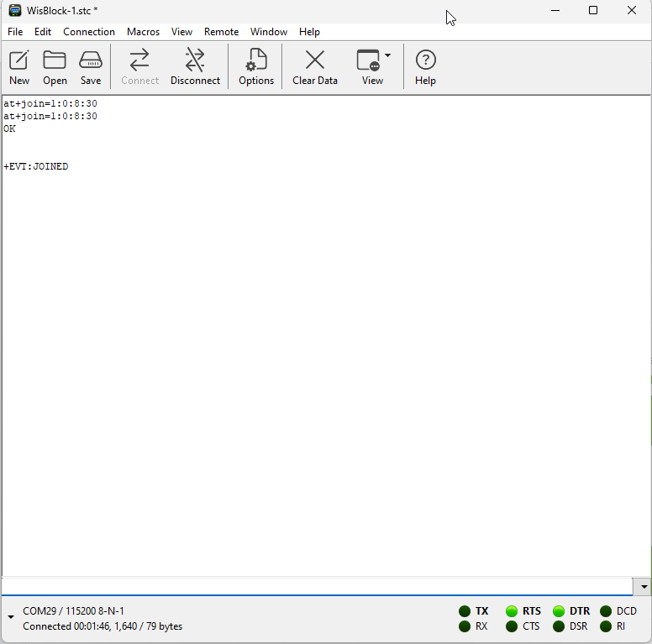
Task: Click the first at+join=1:0:8:30 line
Action: click(x=50, y=103)
